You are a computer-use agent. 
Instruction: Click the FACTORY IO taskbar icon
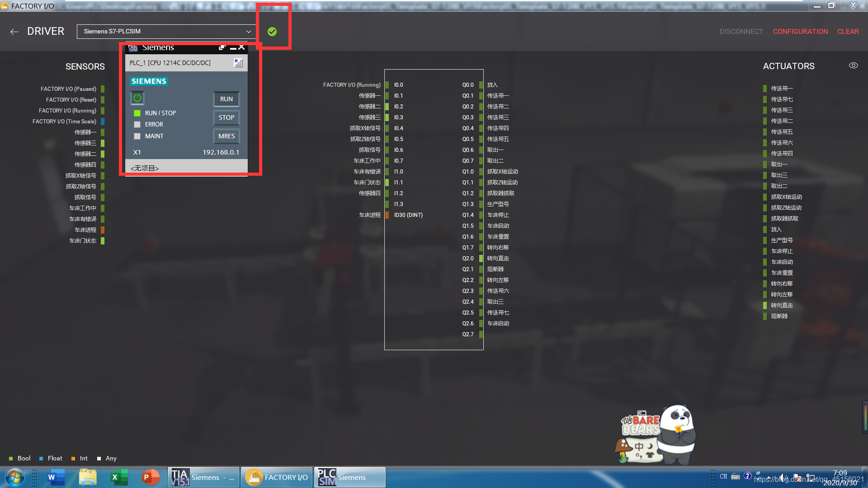277,477
